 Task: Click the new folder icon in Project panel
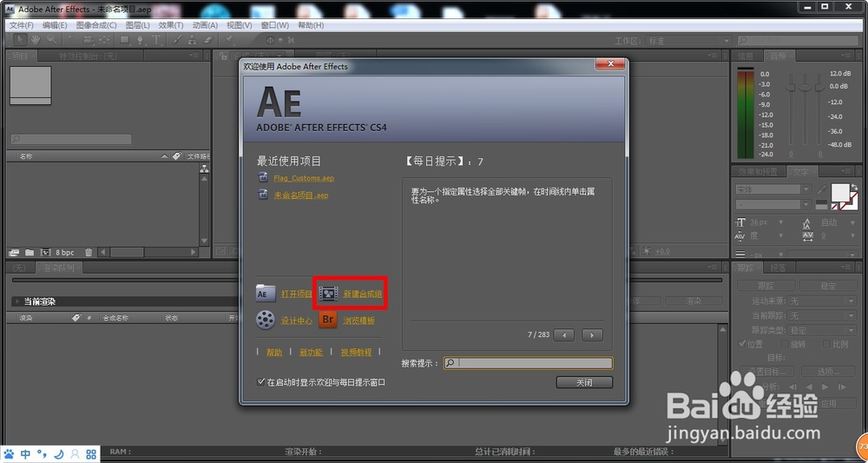pyautogui.click(x=30, y=253)
